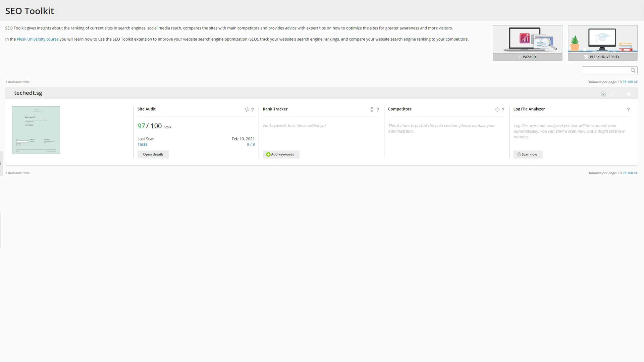644x362 pixels.
Task: Show All domains per page below the list
Action: click(x=636, y=173)
